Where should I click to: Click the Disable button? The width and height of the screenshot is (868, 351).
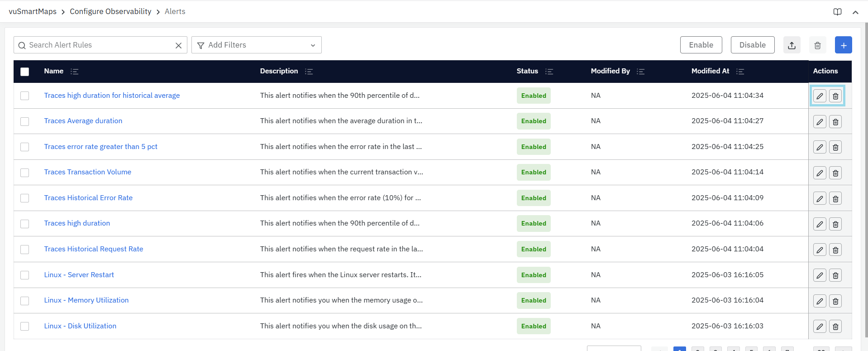coord(752,45)
